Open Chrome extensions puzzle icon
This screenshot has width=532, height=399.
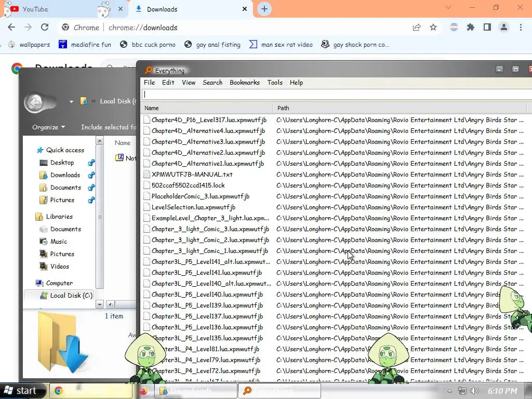(x=471, y=28)
